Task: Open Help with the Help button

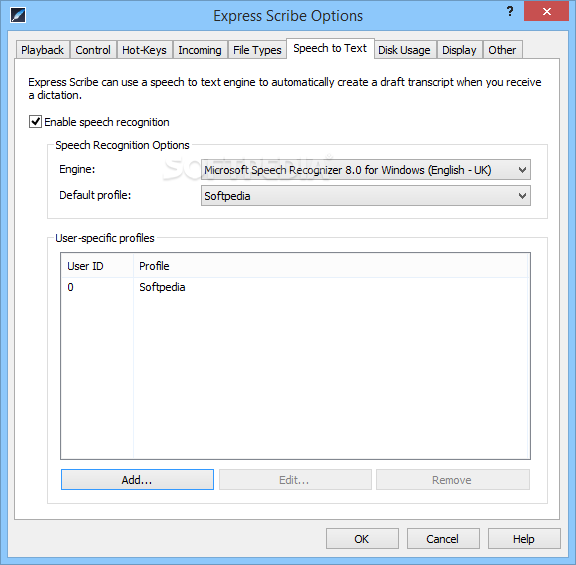Action: click(x=524, y=539)
